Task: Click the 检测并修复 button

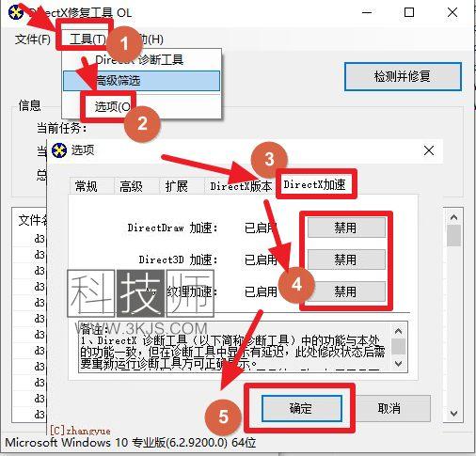Action: click(x=403, y=76)
